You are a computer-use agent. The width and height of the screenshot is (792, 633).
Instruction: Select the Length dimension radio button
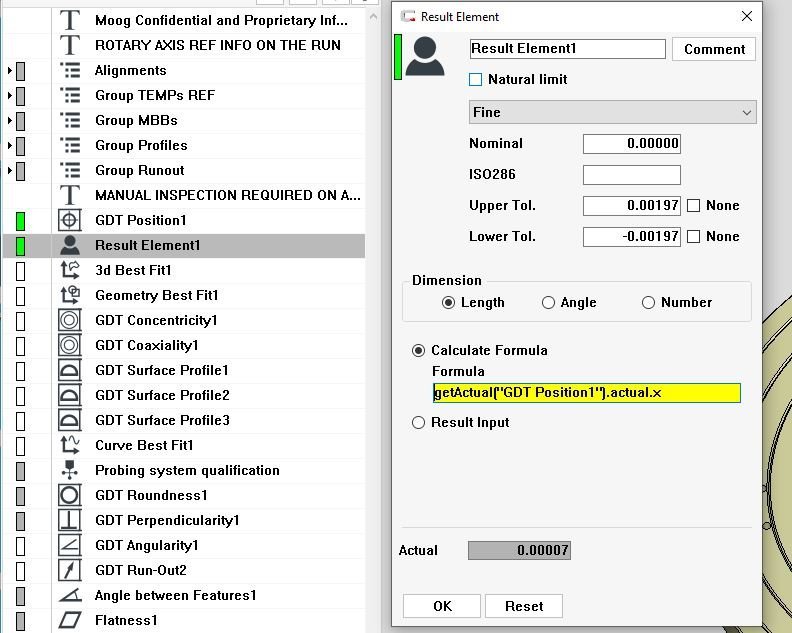tap(448, 303)
